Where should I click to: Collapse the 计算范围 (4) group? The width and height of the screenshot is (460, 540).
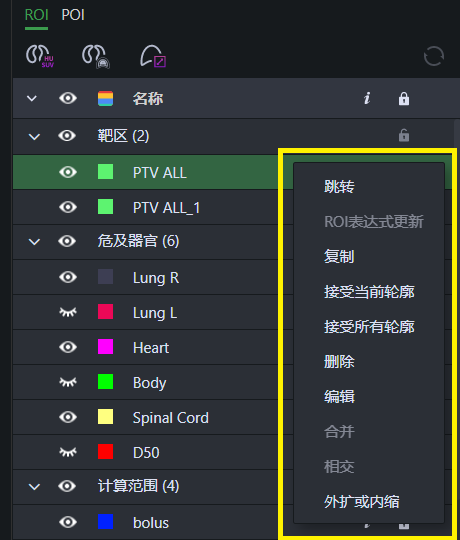click(x=34, y=487)
